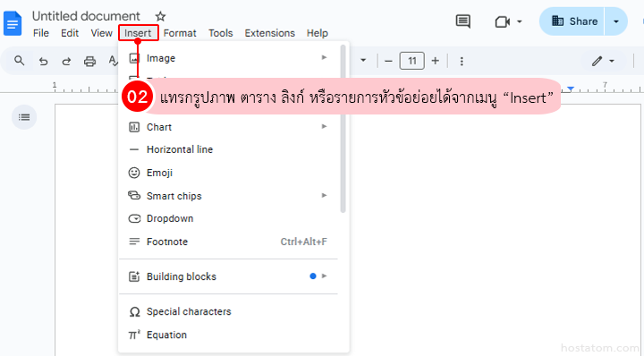The width and height of the screenshot is (644, 356).
Task: Open the Google Docs home icon
Action: (x=13, y=24)
